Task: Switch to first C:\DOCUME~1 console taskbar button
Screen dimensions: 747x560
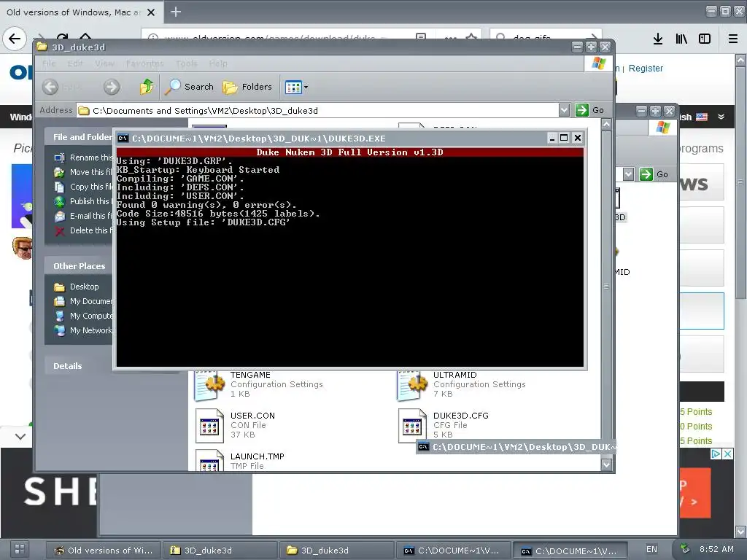Action: click(x=454, y=550)
